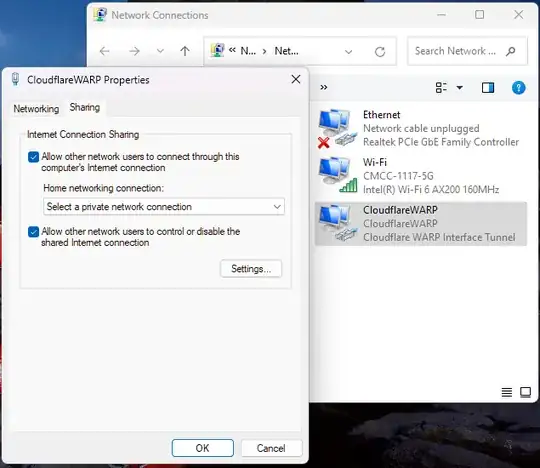The height and width of the screenshot is (468, 540).
Task: Click the CloudflareWARP Properties title icon
Action: pyautogui.click(x=15, y=79)
